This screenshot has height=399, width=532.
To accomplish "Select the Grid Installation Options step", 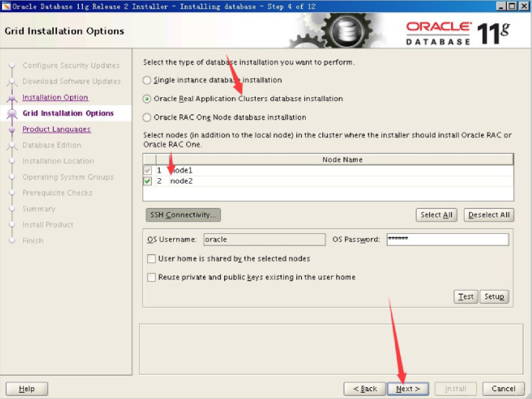I will point(68,113).
